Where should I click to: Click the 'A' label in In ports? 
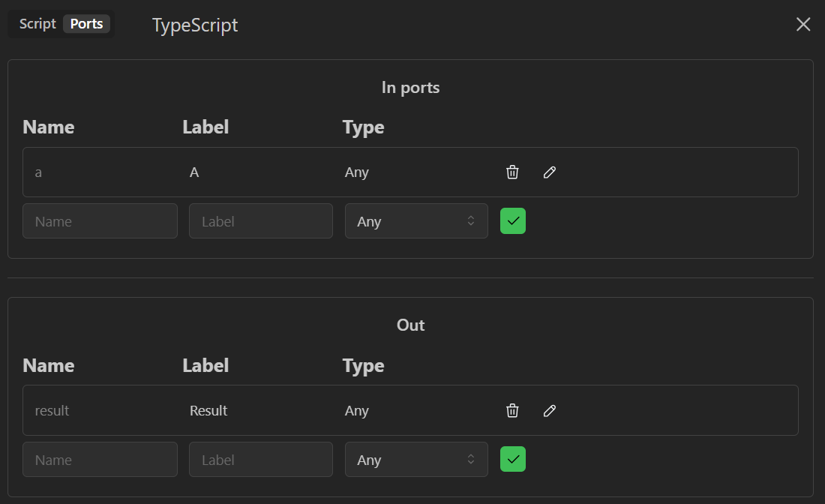point(194,172)
